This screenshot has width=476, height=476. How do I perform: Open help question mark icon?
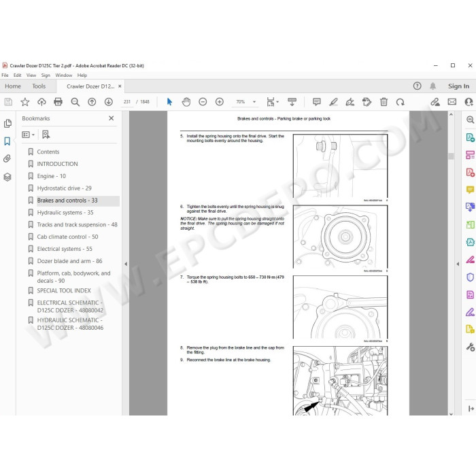click(417, 86)
